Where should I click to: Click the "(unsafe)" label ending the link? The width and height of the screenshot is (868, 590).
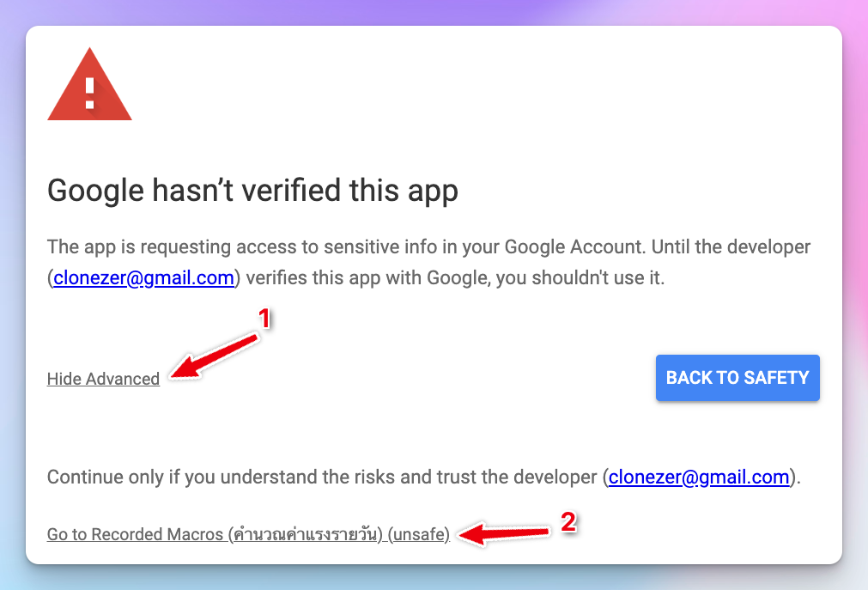click(x=419, y=534)
